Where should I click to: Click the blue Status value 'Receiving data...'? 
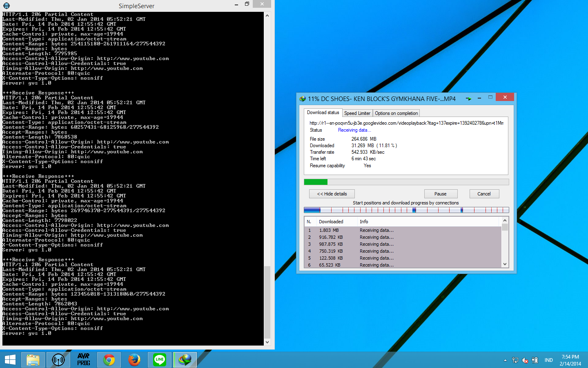pyautogui.click(x=354, y=130)
